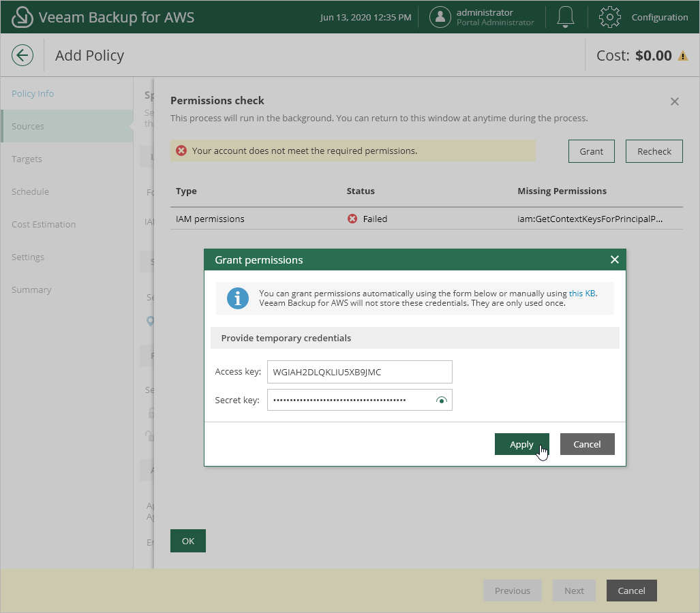Screen dimensions: 700x613
Task: Apply the temporary credentials
Action: point(521,444)
